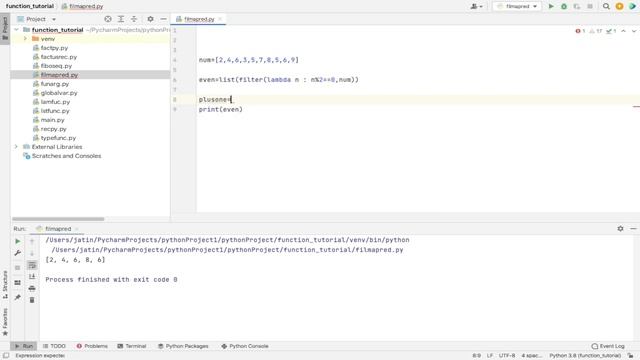Screen dimensions: 640x360
Task: Open fiboseq.py file
Action: 56,66
